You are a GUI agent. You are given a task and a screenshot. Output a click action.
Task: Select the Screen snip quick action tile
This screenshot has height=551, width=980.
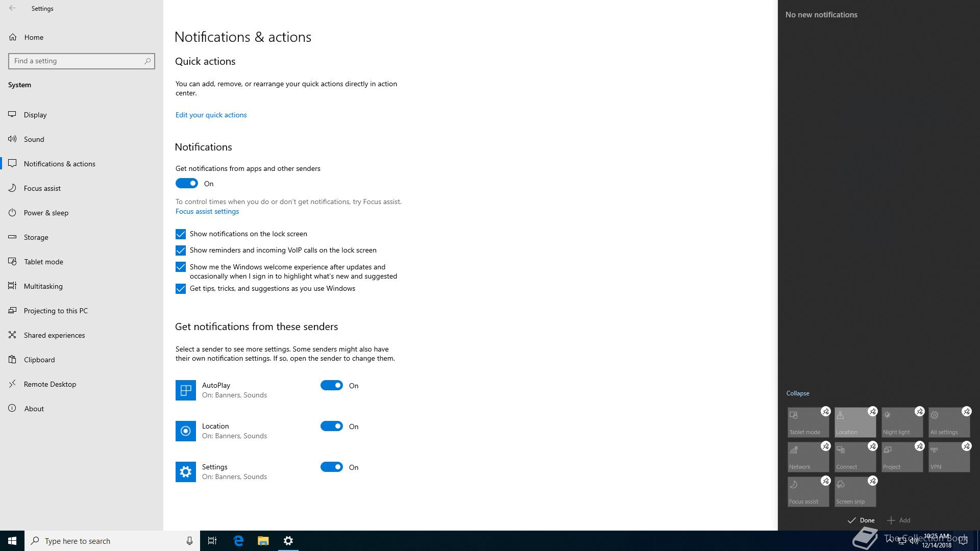pos(855,492)
